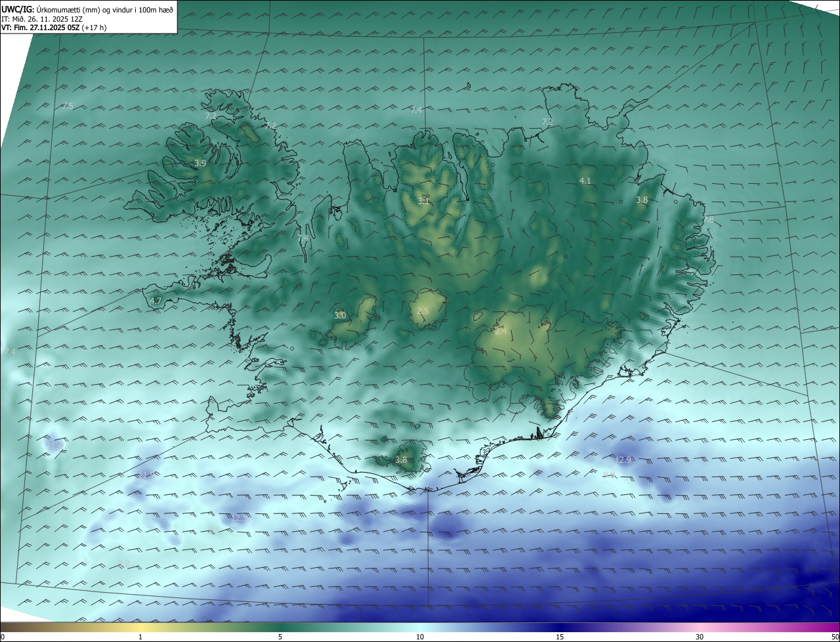The image size is (840, 642).
Task: Click the 'VT: Fim. 27.11.2025 05Z (+17 h)' line
Action: [x=54, y=28]
